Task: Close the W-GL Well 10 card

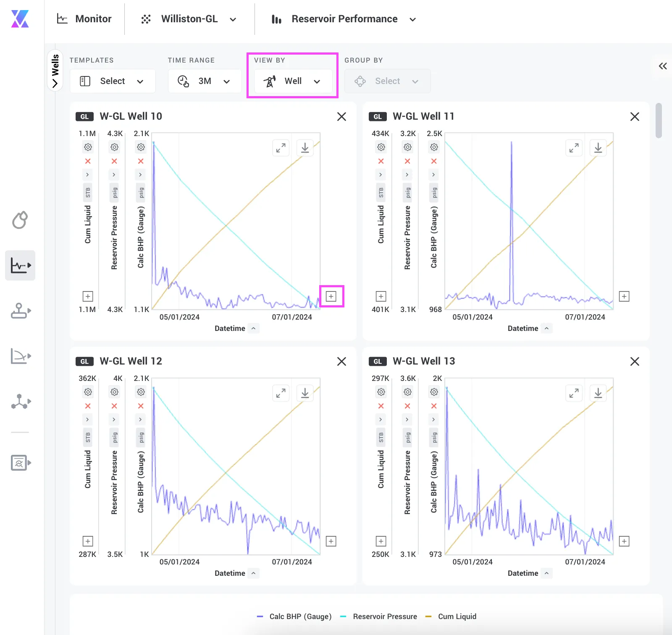Action: click(x=342, y=117)
